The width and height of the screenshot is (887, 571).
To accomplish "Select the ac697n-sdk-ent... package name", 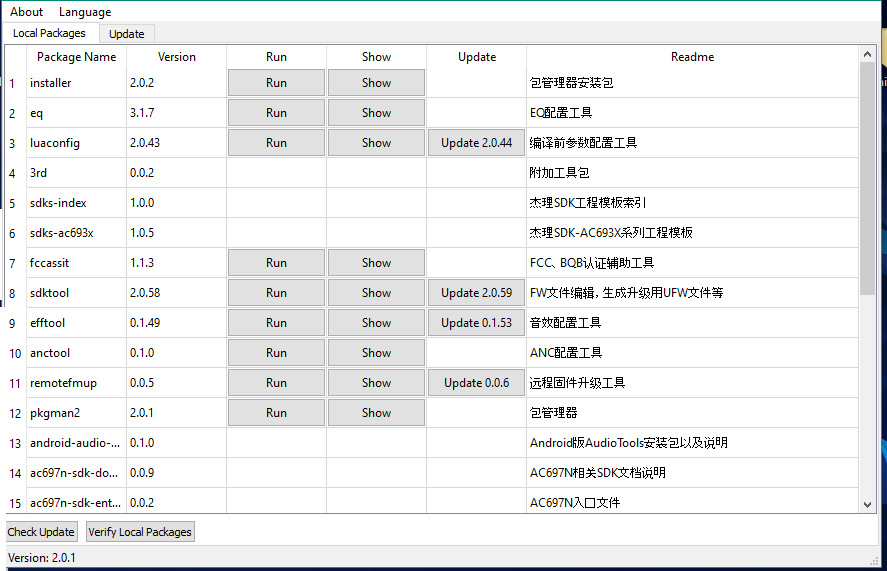I will [76, 501].
